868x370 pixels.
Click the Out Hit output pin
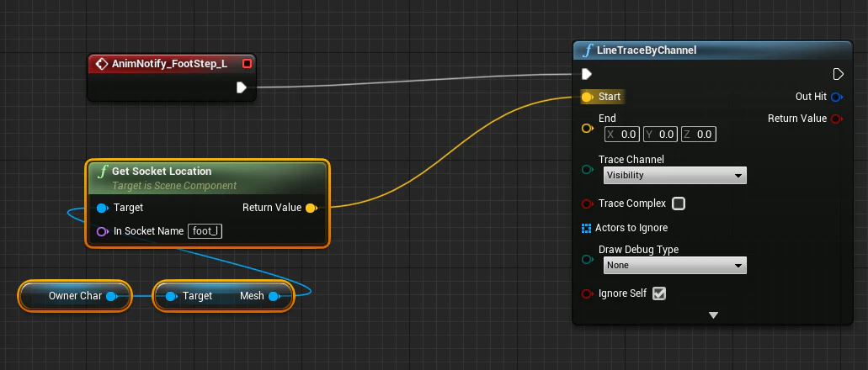click(x=837, y=97)
